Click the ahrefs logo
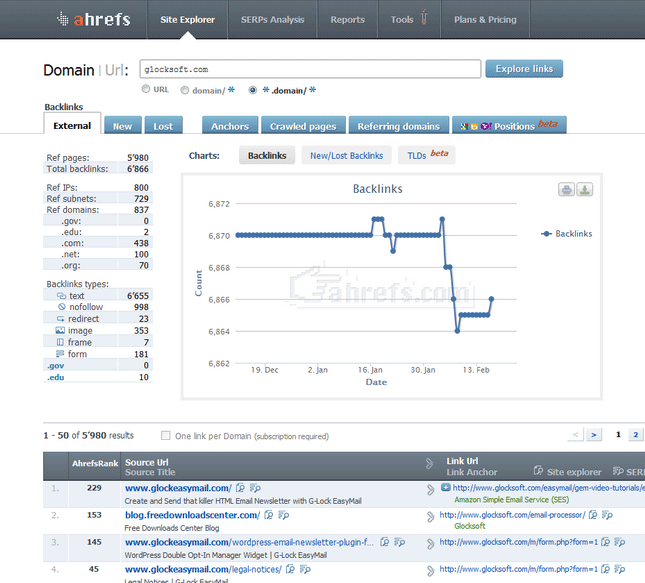The width and height of the screenshot is (645, 583). [x=94, y=19]
